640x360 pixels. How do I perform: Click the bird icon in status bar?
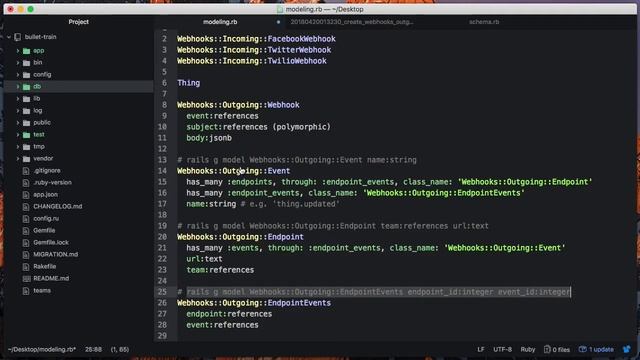point(627,349)
